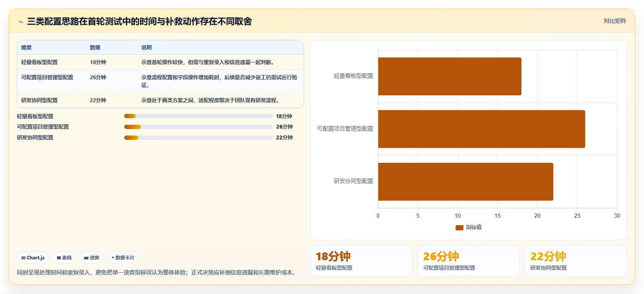The width and height of the screenshot is (644, 294).
Task: Click the 18分钟 data card
Action: coord(361,261)
